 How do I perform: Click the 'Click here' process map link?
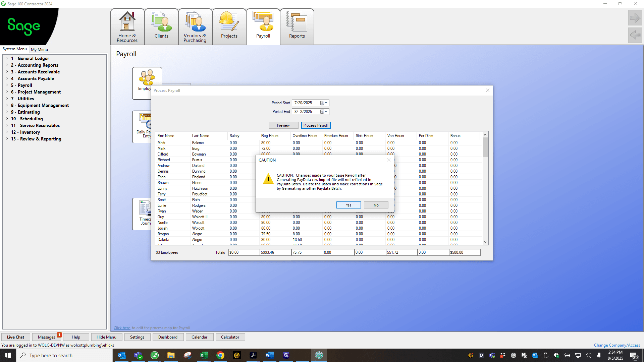pyautogui.click(x=122, y=328)
